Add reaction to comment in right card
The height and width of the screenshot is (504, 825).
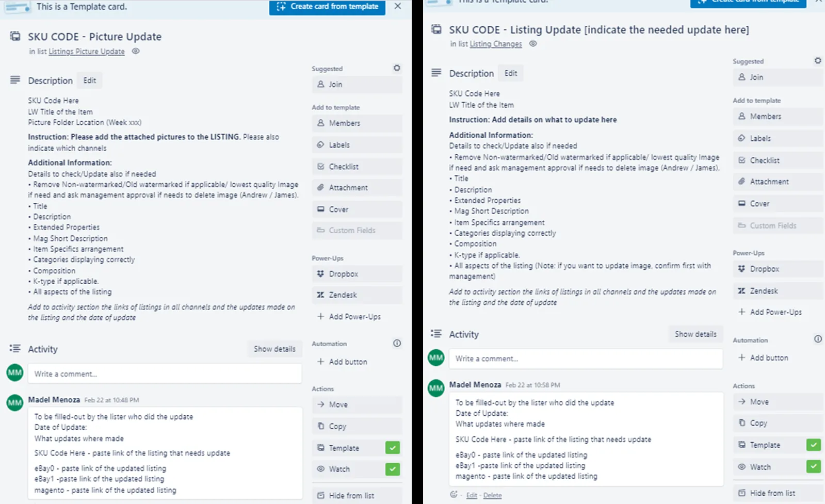454,495
